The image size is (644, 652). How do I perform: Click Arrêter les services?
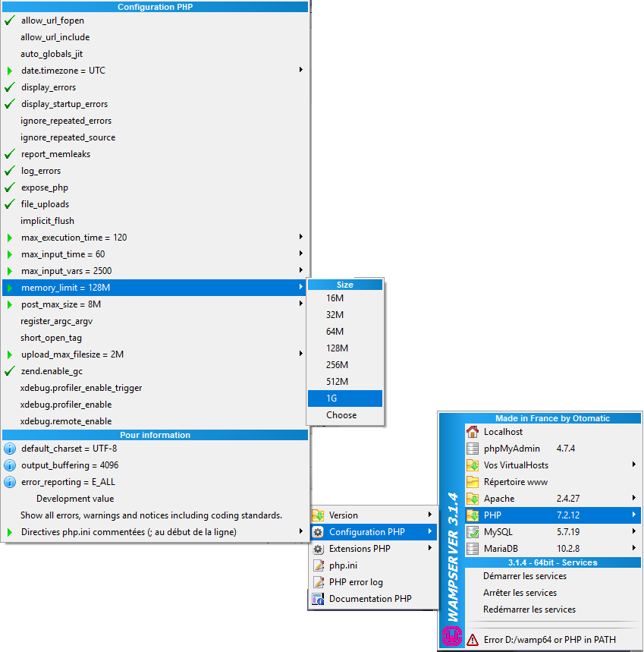coord(553,593)
